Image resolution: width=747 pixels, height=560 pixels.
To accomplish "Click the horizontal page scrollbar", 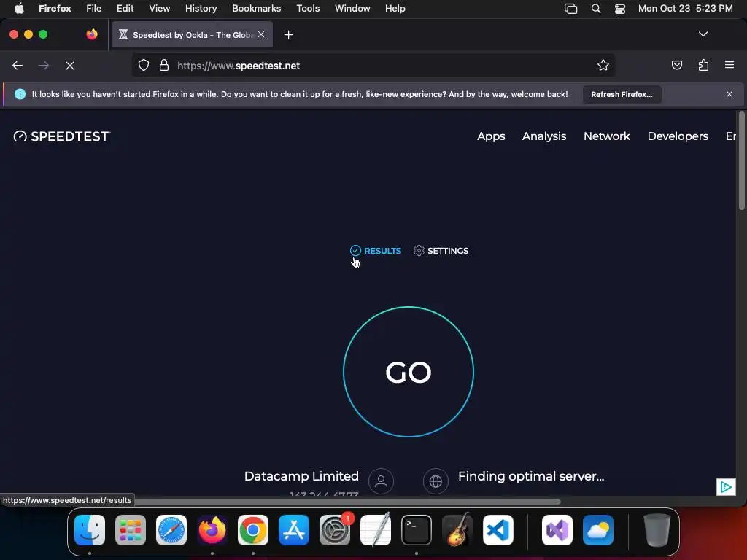I will [x=347, y=501].
